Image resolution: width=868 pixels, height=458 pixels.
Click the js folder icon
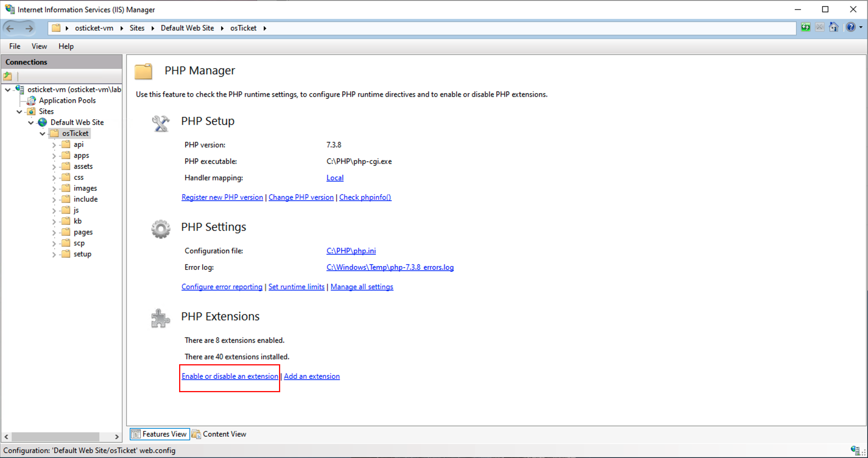(x=66, y=210)
